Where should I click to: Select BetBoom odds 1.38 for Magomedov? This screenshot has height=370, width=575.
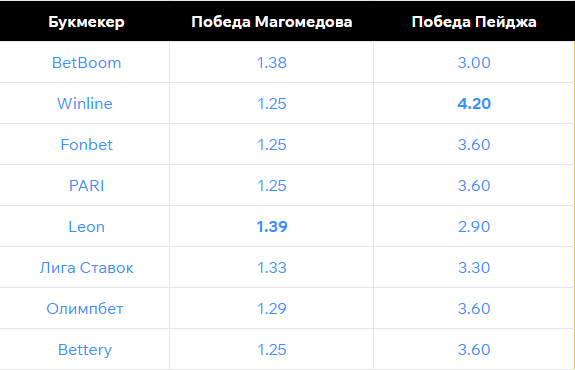[x=272, y=63]
